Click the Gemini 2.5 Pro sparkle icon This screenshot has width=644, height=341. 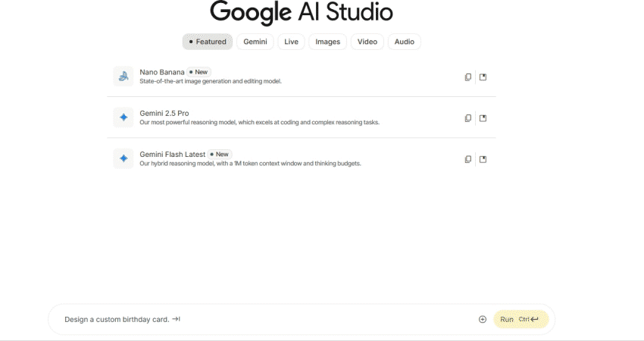[123, 117]
